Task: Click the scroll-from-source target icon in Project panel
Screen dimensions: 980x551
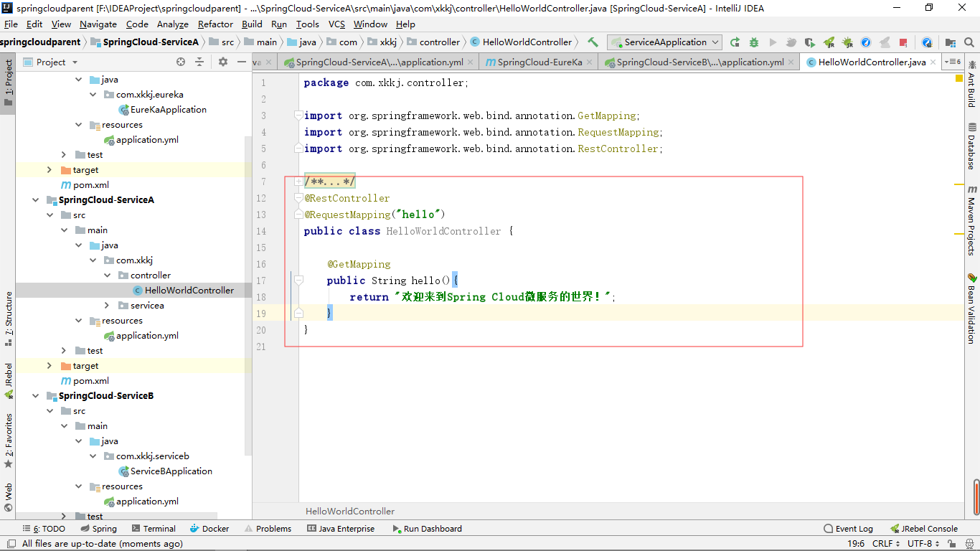Action: click(181, 62)
